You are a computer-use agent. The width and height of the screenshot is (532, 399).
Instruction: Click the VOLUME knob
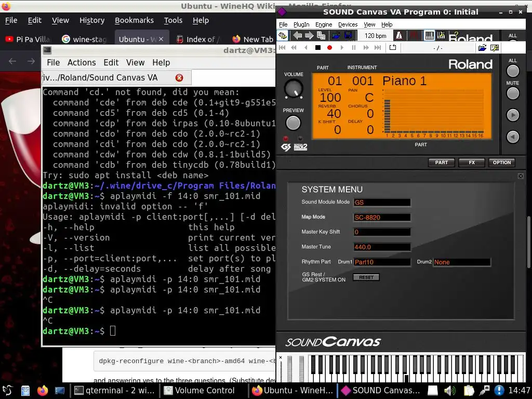294,89
